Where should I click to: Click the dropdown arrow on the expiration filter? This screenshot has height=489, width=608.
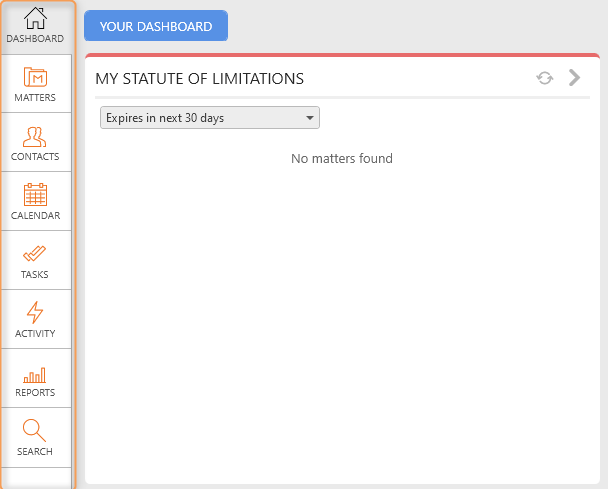(310, 118)
